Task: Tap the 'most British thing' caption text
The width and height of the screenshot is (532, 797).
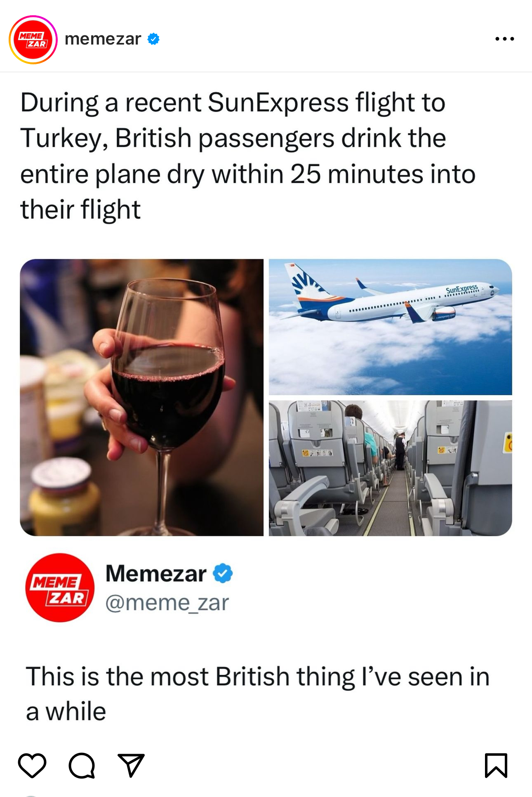Action: click(257, 694)
